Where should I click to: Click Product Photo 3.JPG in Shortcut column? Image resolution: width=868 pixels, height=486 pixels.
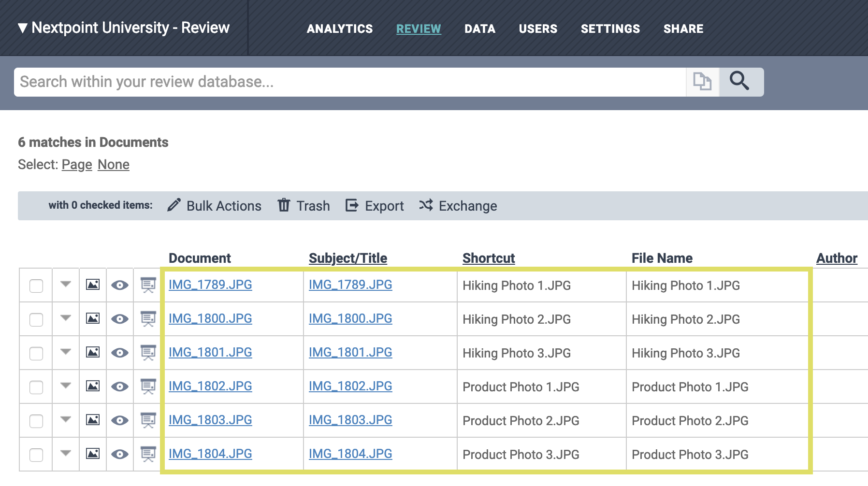(521, 455)
